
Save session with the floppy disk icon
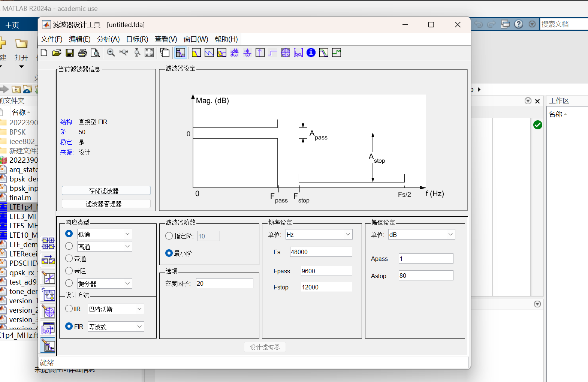pyautogui.click(x=70, y=53)
